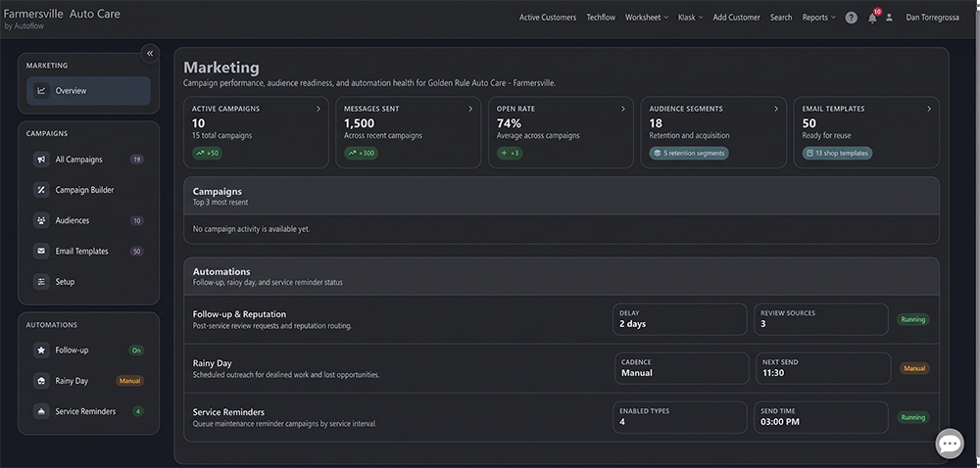Image resolution: width=980 pixels, height=468 pixels.
Task: Click the All Campaigns count badge 19
Action: [137, 160]
